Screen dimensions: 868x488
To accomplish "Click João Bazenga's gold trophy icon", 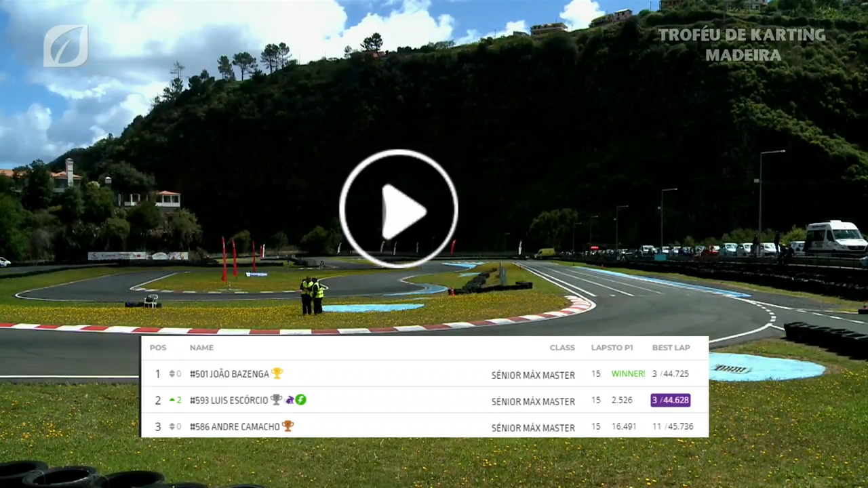I will tap(277, 373).
